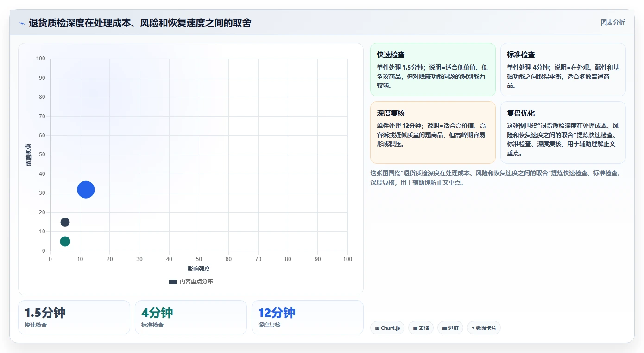Click the 表格 tag

point(421,328)
